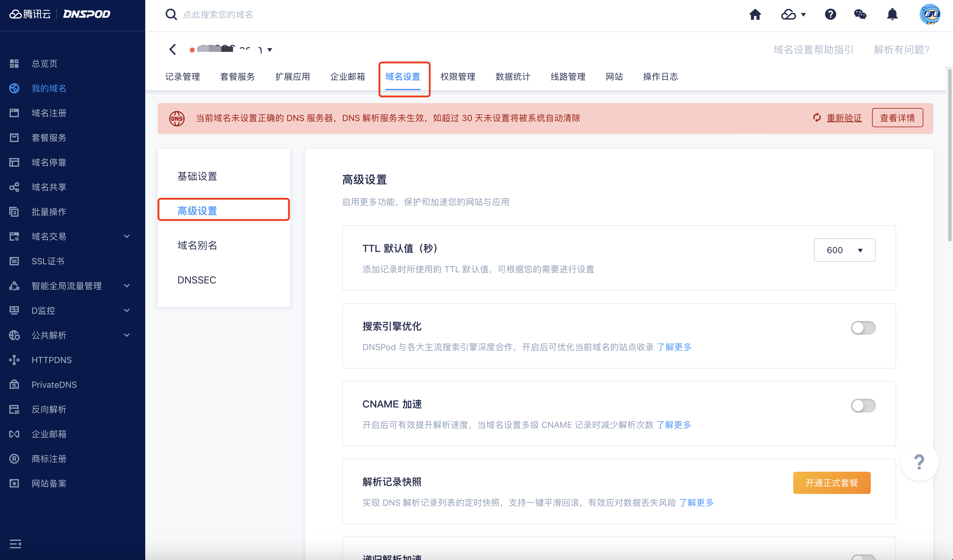Click the globe icon next to 我的域名
The width and height of the screenshot is (953, 560).
click(14, 88)
